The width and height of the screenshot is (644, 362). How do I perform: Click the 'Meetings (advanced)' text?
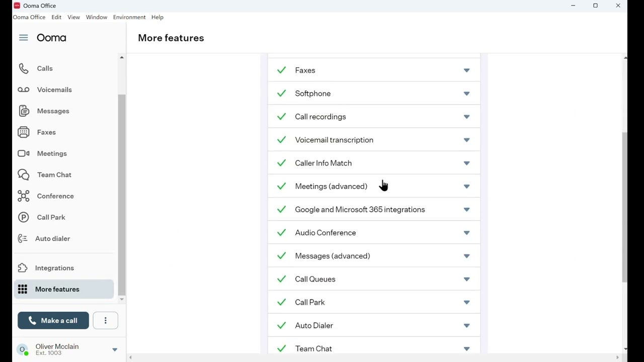[x=331, y=187]
